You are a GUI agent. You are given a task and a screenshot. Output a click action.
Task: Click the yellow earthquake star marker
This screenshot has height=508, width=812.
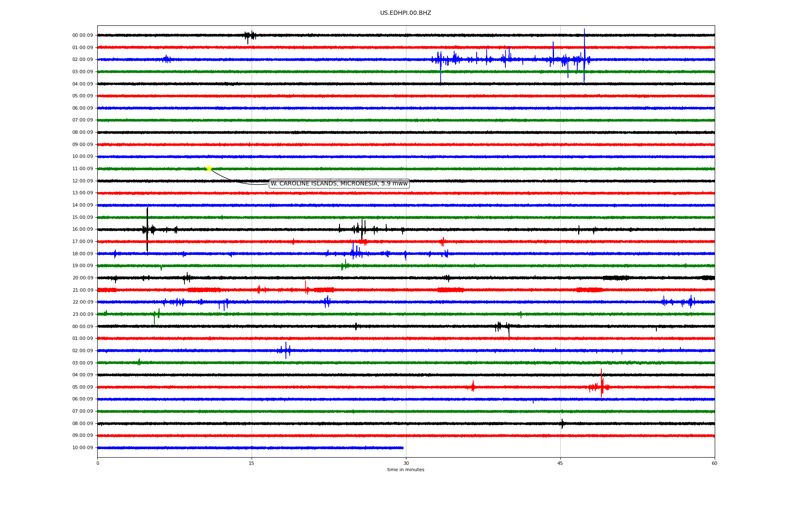[x=209, y=168]
